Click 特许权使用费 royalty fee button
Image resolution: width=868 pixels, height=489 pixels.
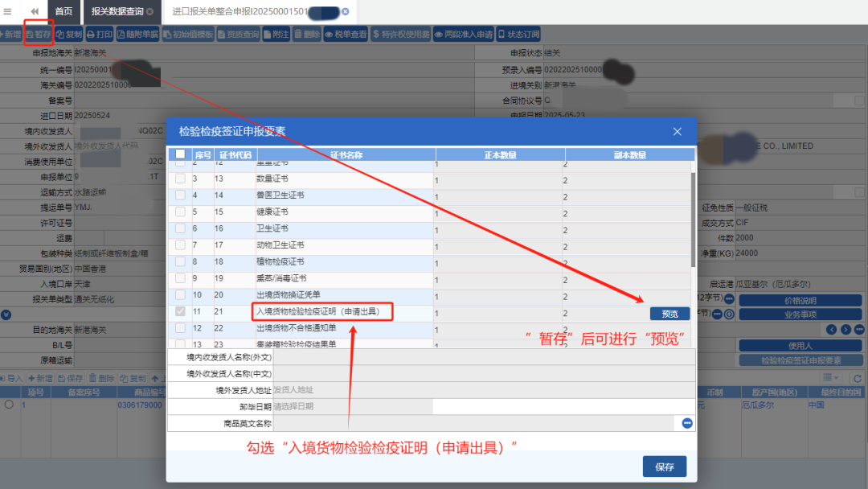[x=401, y=35]
